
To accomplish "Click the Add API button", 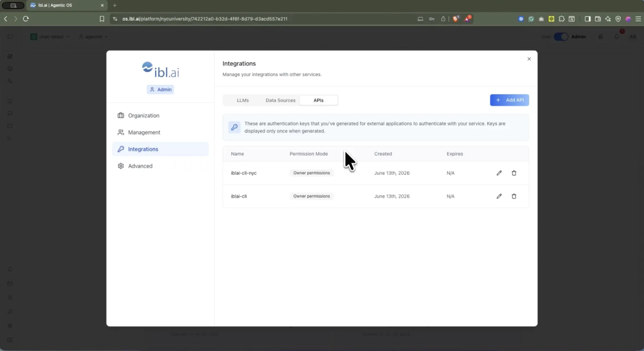I will [509, 100].
